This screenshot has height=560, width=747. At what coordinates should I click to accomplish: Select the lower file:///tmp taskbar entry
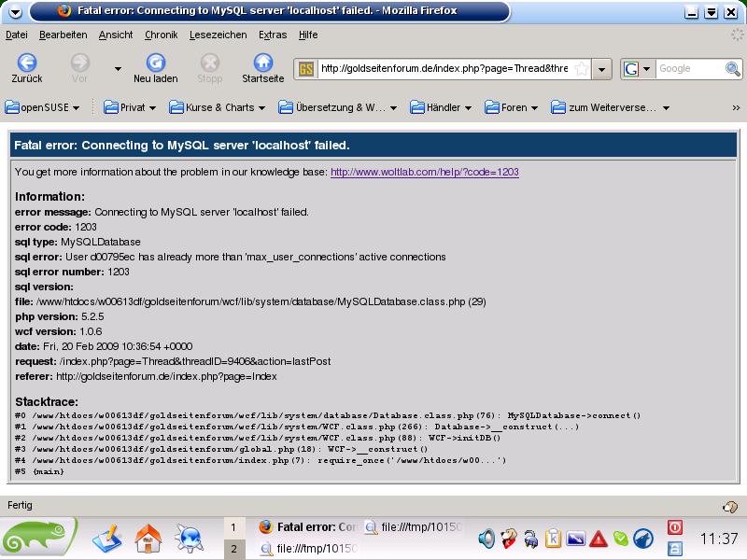pos(309,549)
